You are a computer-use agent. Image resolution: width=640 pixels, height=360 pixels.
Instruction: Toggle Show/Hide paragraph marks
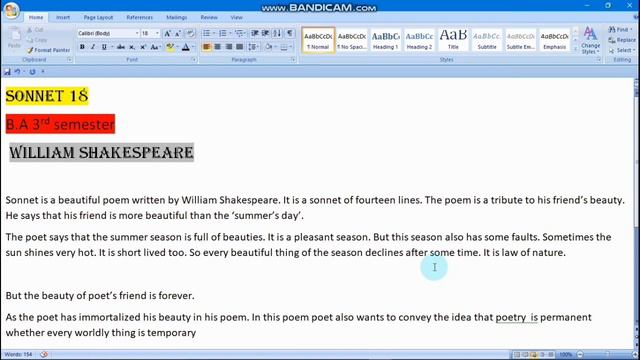[x=289, y=33]
